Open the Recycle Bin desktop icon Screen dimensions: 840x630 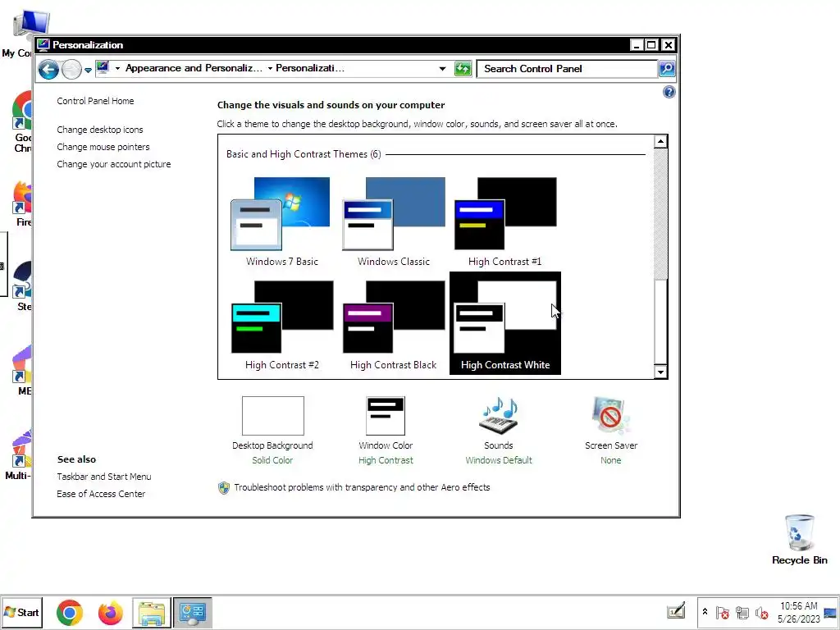[799, 539]
